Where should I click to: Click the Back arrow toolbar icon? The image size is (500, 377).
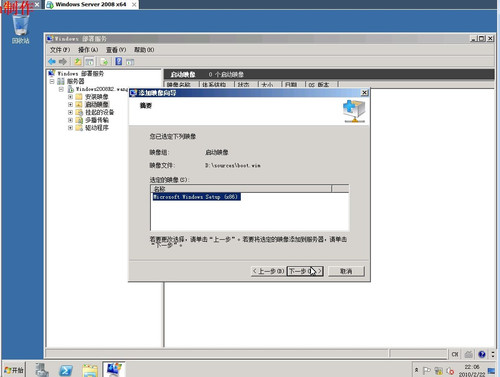coord(52,62)
